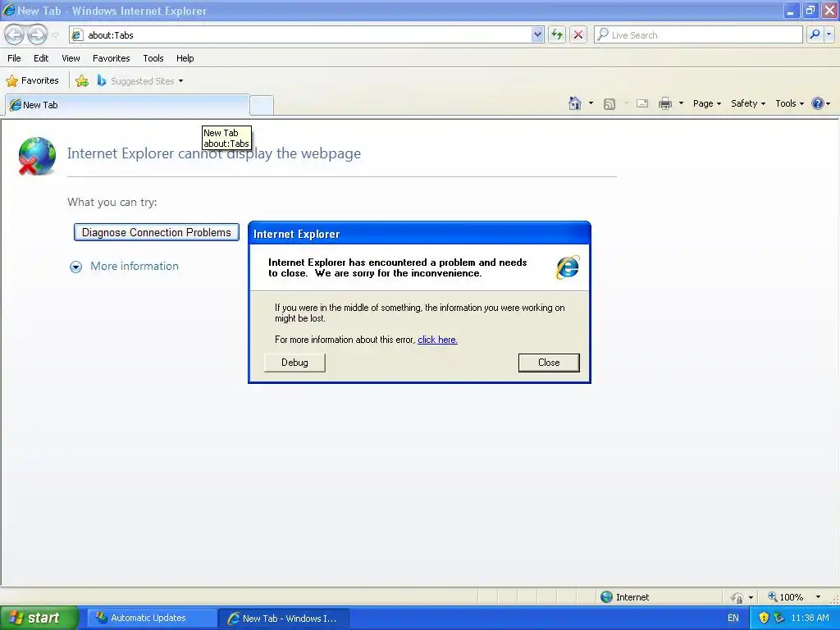Image resolution: width=840 pixels, height=630 pixels.
Task: Open the Favorites center star button
Action: point(32,81)
